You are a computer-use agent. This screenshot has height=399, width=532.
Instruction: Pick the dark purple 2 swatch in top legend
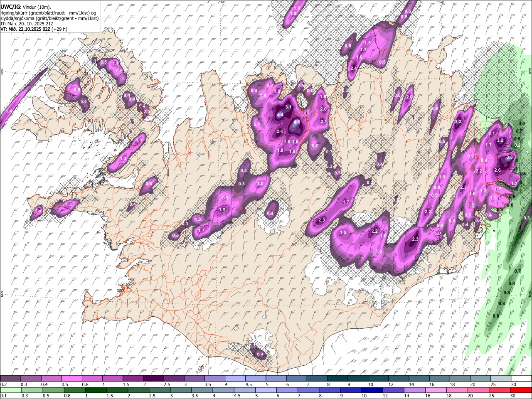tap(153, 379)
